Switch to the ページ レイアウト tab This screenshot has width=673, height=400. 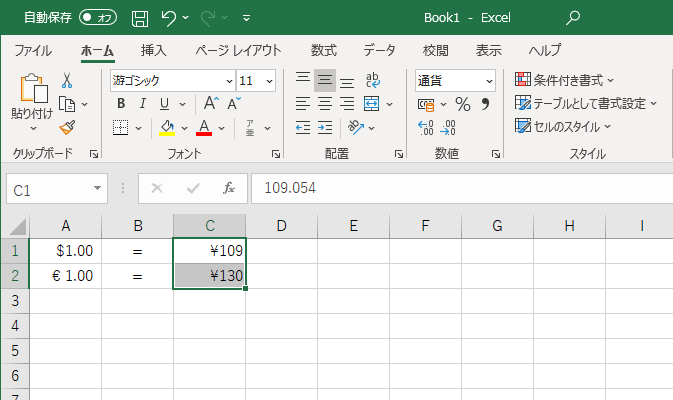(x=238, y=50)
